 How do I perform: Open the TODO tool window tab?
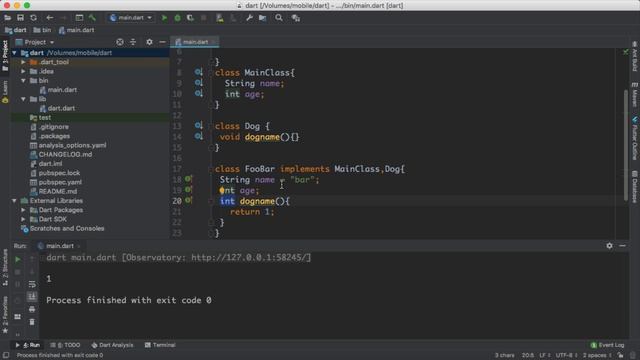tap(65, 345)
